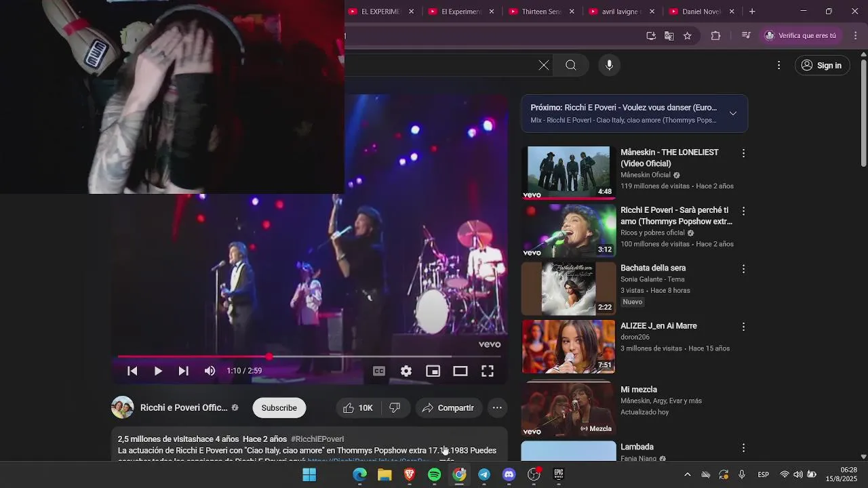The height and width of the screenshot is (488, 868).
Task: Open Sarà perché ti amo thumbnail
Action: pyautogui.click(x=568, y=230)
